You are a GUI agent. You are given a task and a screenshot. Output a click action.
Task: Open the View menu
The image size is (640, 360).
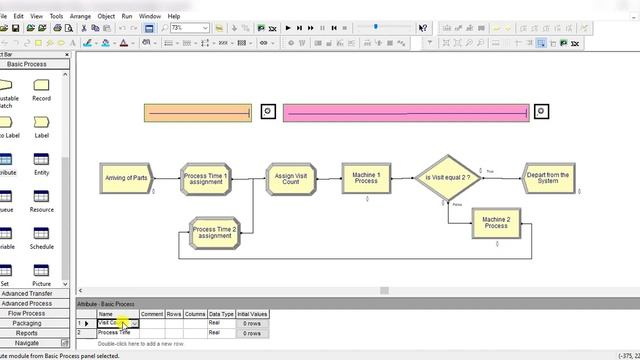[36, 16]
